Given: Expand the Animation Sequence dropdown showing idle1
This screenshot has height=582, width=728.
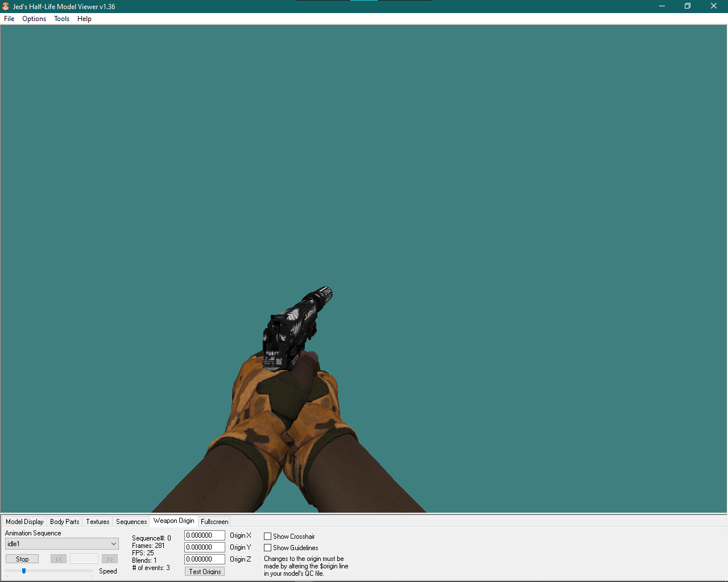Looking at the screenshot, I should (62, 544).
